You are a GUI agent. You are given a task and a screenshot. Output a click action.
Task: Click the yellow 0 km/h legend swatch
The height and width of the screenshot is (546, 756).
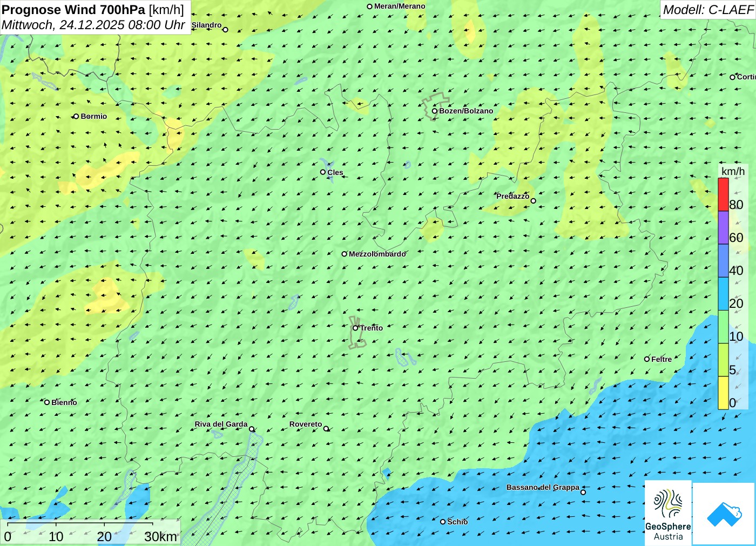(723, 393)
